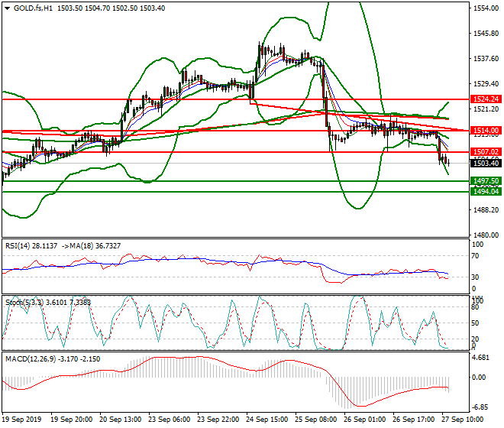
Task: Select the 1507.02 red price label
Action: click(486, 151)
